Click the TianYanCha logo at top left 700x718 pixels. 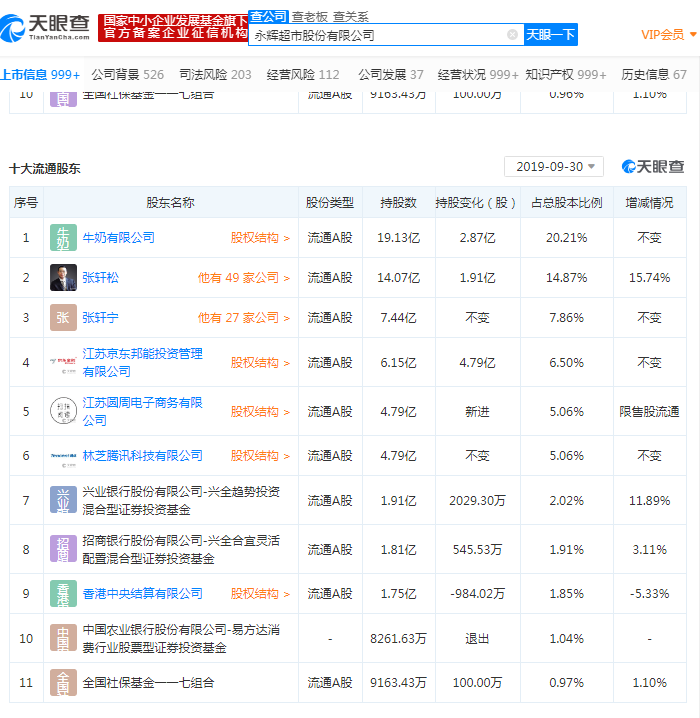click(45, 27)
